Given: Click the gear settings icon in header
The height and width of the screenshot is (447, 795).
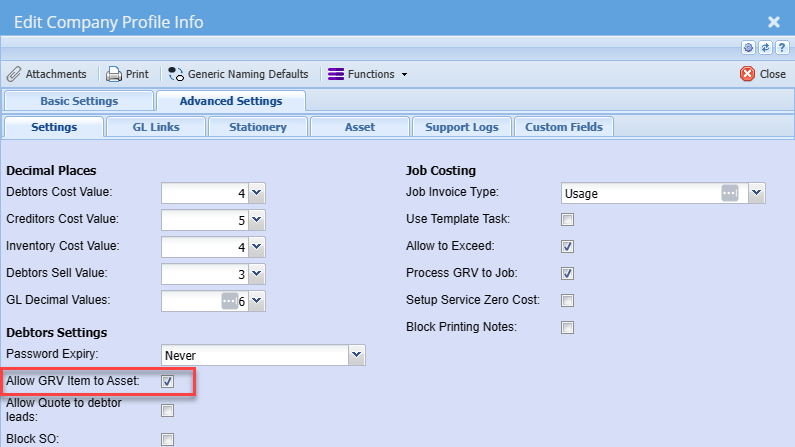Looking at the screenshot, I should [x=748, y=47].
